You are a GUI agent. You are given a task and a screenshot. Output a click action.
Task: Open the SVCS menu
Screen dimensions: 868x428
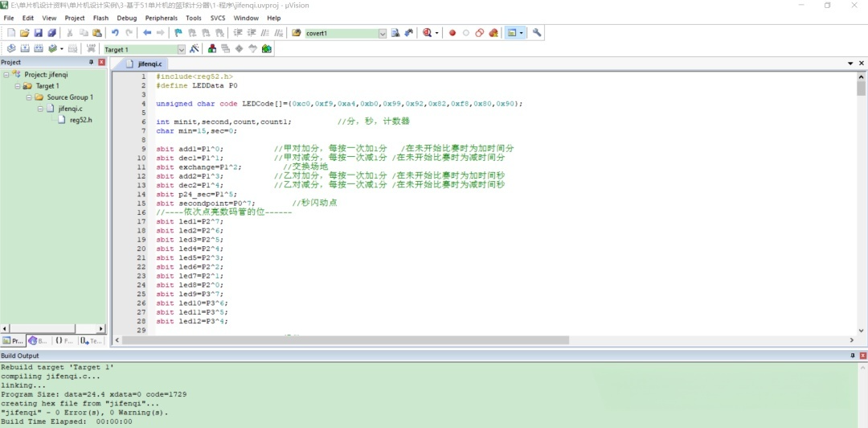click(x=218, y=18)
